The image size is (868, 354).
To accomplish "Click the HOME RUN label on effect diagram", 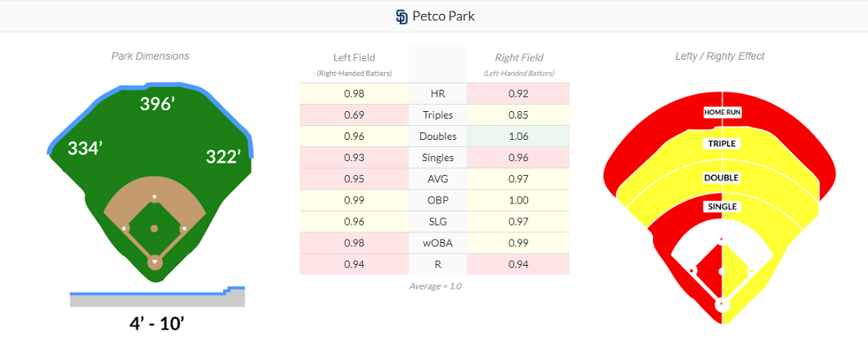I will pos(723,112).
